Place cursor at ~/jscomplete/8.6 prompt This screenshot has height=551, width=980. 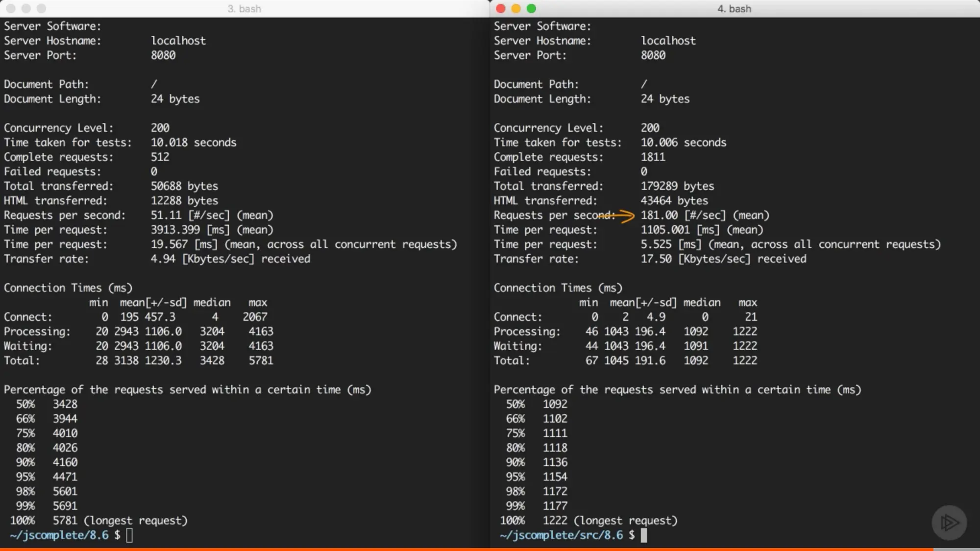pyautogui.click(x=129, y=535)
